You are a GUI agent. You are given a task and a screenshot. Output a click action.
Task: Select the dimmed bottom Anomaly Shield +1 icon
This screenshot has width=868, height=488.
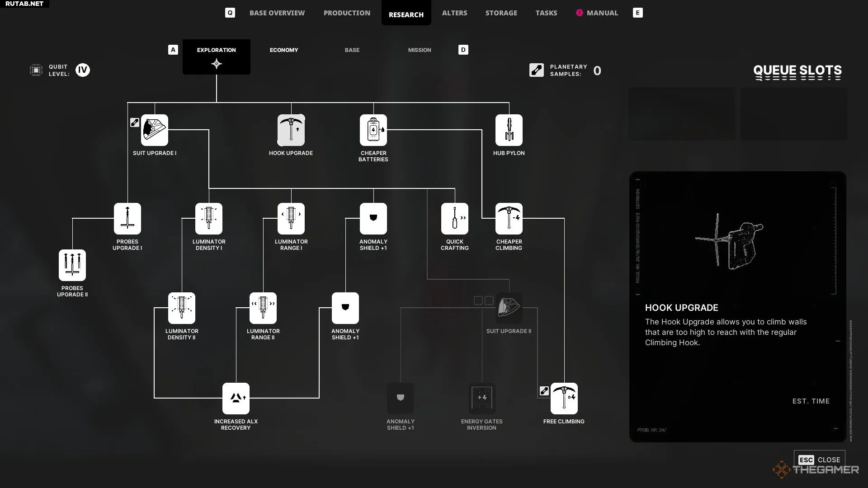401,399
